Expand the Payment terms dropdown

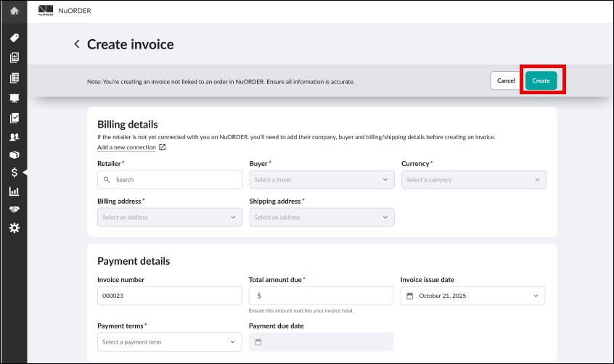pyautogui.click(x=169, y=342)
